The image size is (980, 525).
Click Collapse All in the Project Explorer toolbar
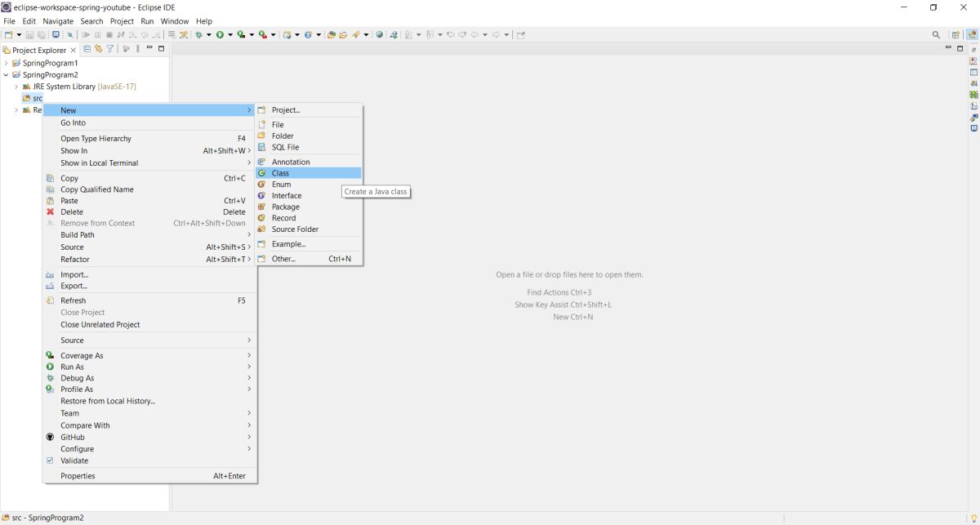[87, 49]
